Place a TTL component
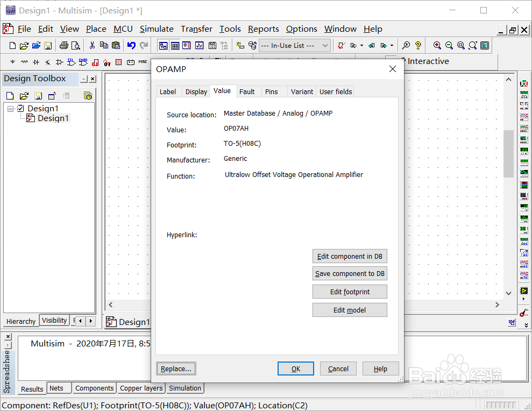532x411 pixels. 71,62
